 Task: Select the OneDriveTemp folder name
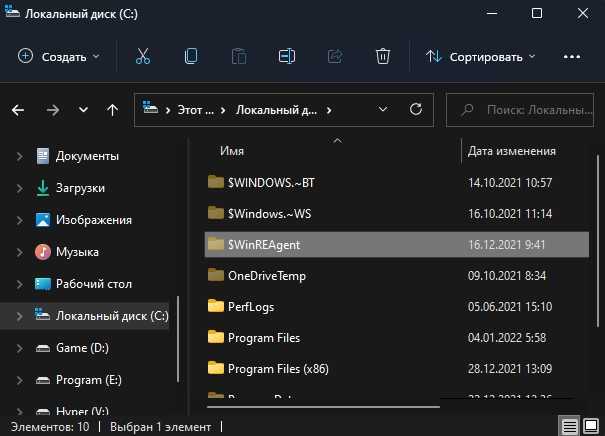pyautogui.click(x=267, y=276)
